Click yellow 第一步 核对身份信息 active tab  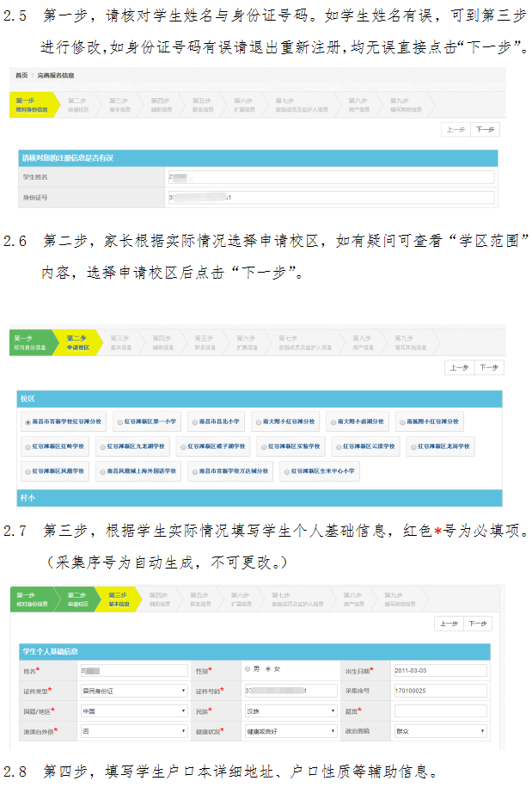pyautogui.click(x=32, y=105)
